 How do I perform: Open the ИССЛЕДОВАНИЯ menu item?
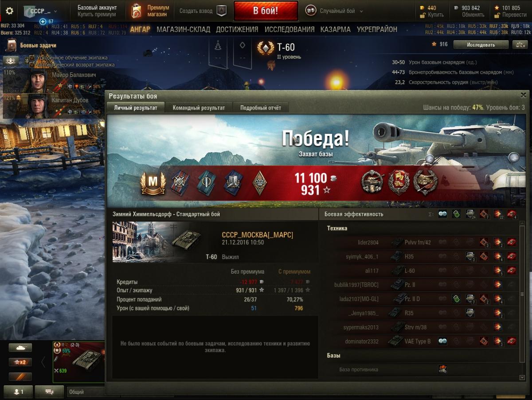click(289, 29)
